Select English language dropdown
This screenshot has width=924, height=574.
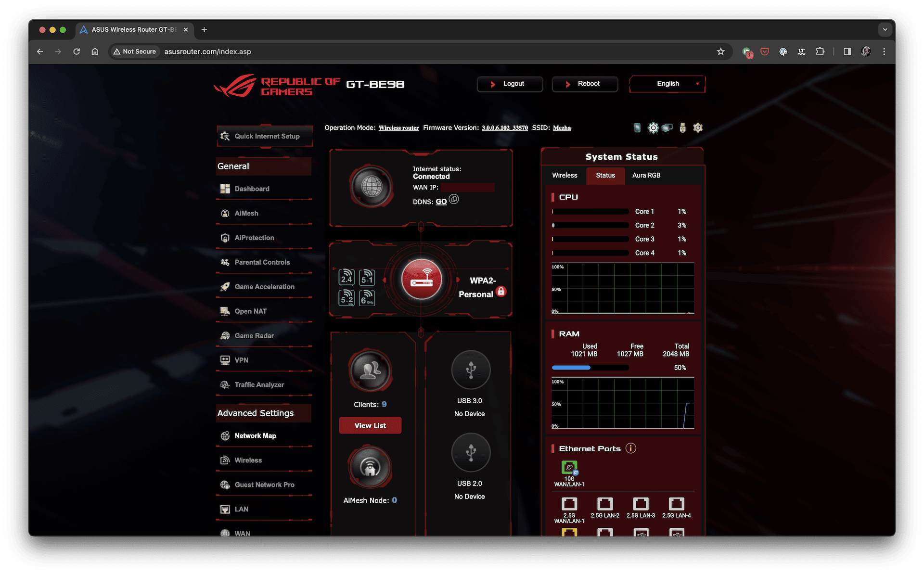[667, 83]
